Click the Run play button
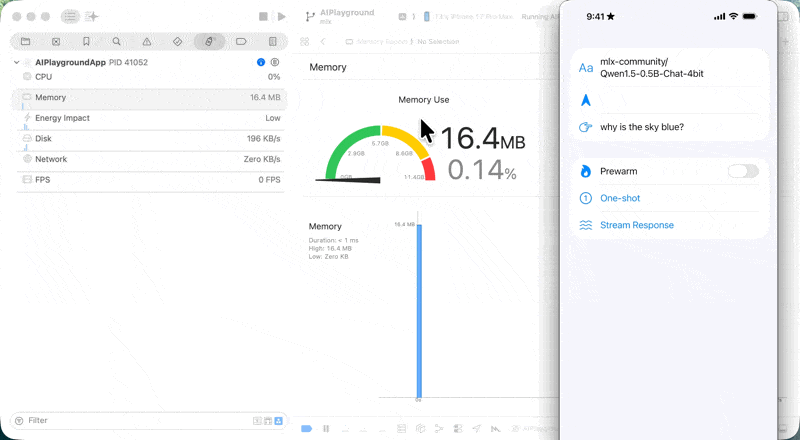Viewport: 800px width, 440px height. pos(282,17)
